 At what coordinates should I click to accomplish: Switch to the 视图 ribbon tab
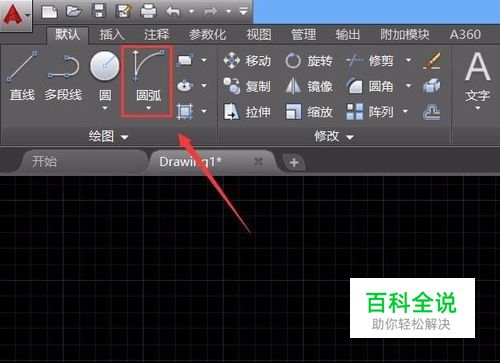259,35
